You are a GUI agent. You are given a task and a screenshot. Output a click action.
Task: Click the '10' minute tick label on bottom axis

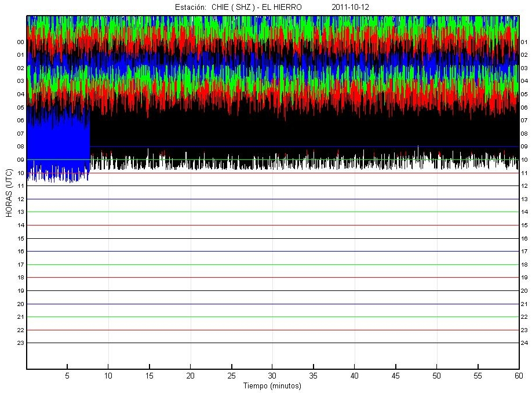pos(108,376)
